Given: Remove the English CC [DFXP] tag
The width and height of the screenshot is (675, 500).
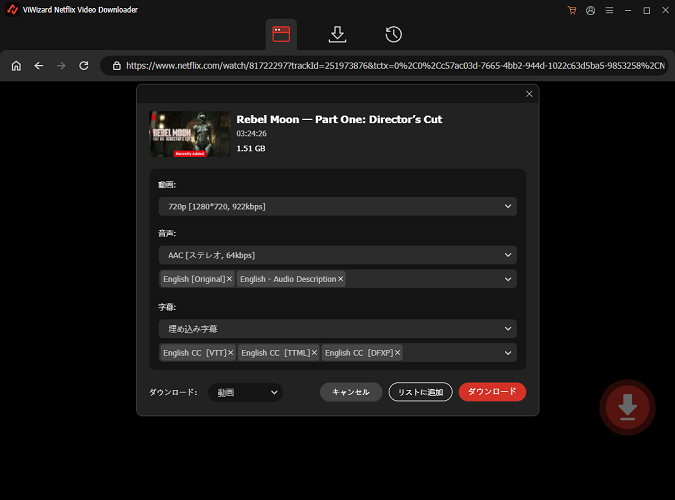Looking at the screenshot, I should click(x=397, y=353).
